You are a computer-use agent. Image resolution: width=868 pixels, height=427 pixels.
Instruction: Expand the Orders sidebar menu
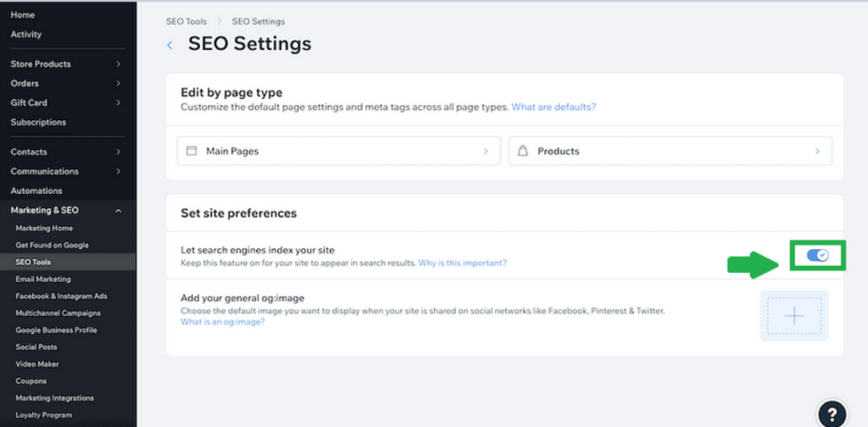[x=118, y=84]
